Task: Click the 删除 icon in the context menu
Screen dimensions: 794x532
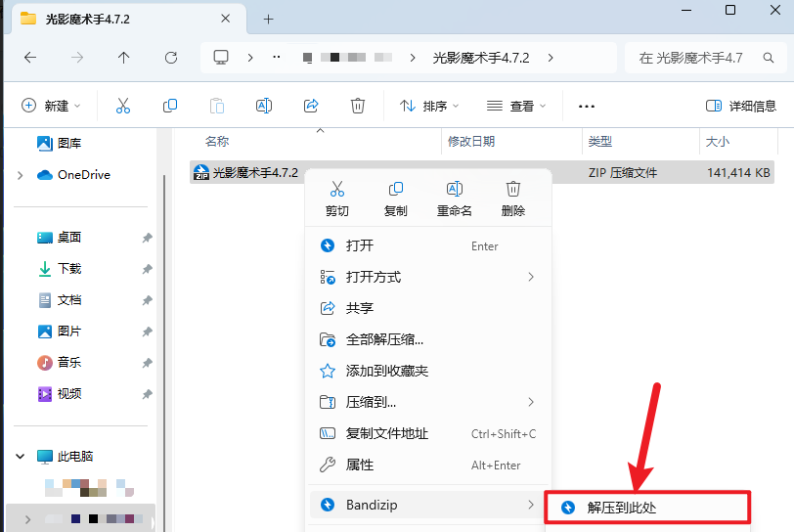Action: coord(513,189)
